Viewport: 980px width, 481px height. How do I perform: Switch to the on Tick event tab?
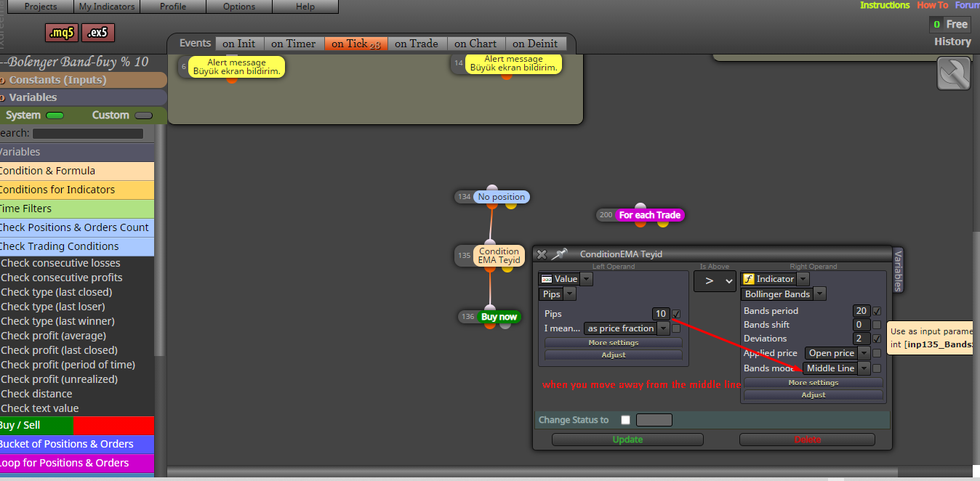point(356,44)
